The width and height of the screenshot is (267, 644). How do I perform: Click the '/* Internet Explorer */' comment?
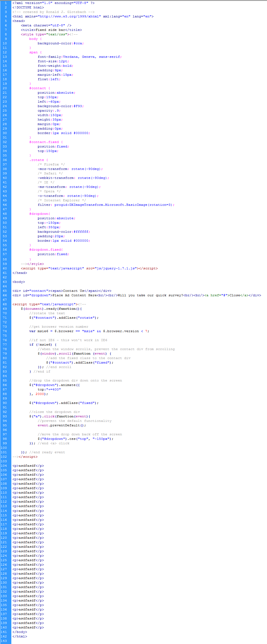tap(62, 200)
